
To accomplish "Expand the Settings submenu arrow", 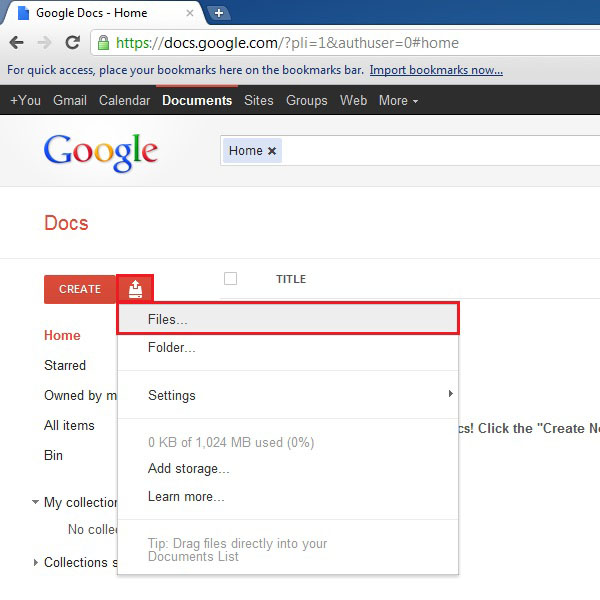I will pos(451,393).
